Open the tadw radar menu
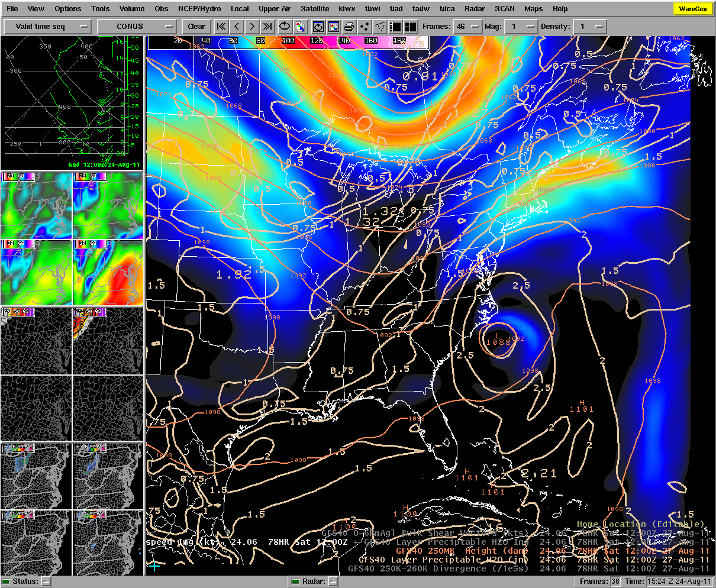The image size is (716, 588). (421, 9)
